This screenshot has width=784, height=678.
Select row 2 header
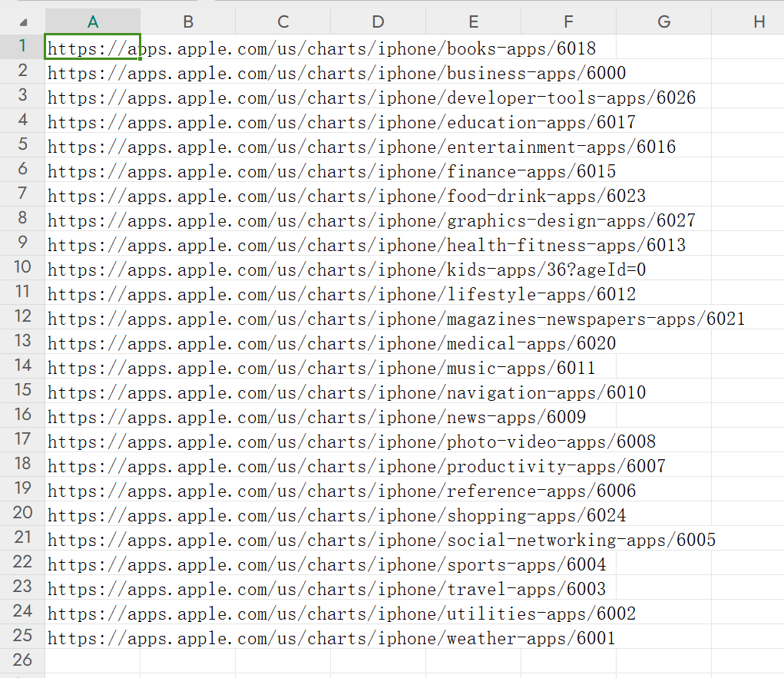tap(22, 71)
